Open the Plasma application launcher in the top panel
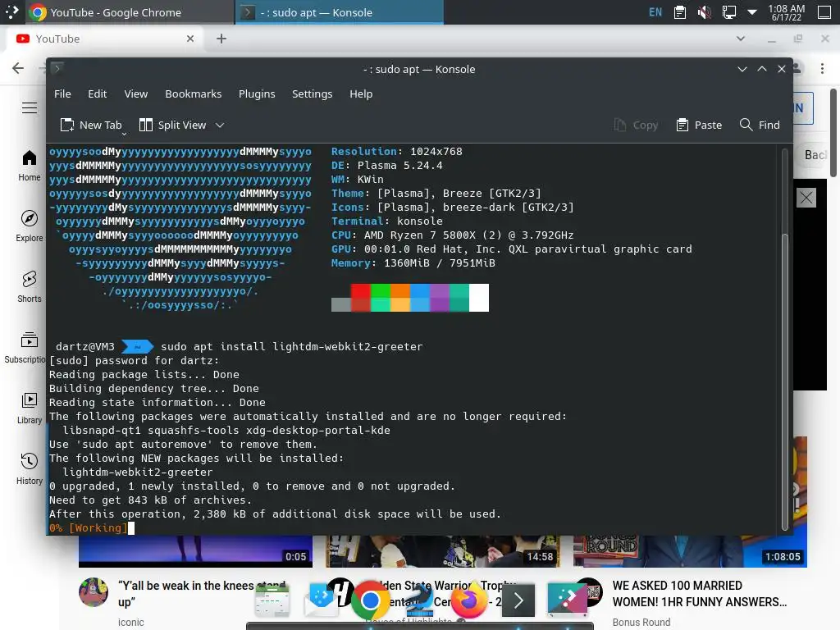This screenshot has height=630, width=840. 11,11
